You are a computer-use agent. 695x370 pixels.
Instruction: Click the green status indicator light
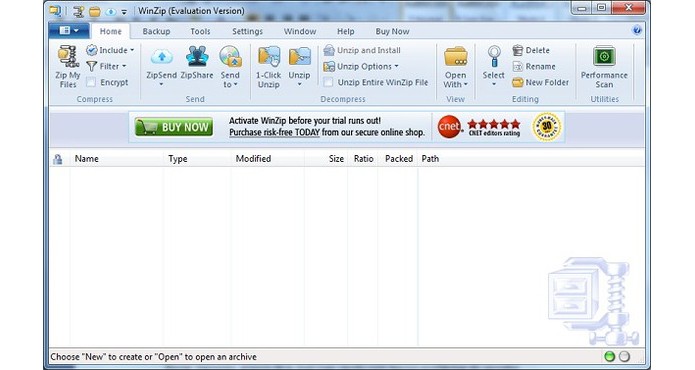[x=609, y=356]
